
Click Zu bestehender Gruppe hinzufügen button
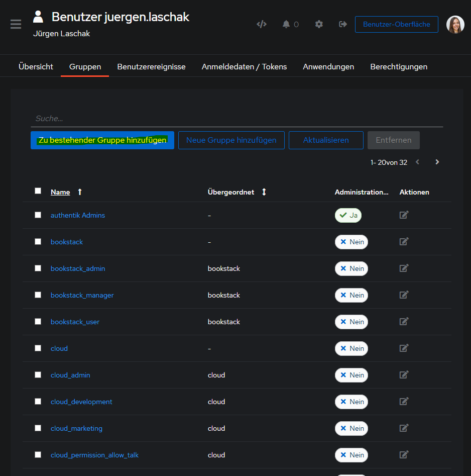pyautogui.click(x=102, y=141)
